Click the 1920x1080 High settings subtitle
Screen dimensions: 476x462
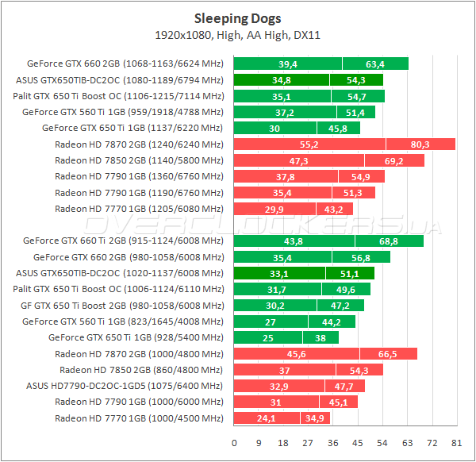[x=237, y=35]
